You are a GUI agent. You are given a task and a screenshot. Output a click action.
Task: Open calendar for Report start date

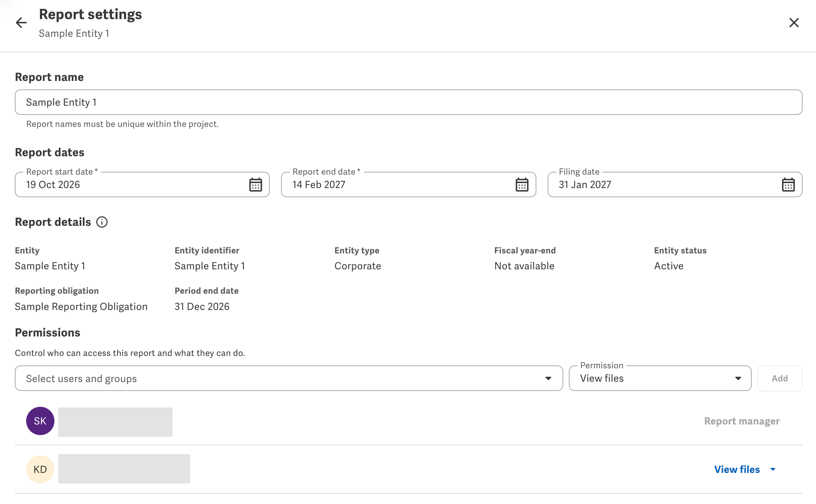pyautogui.click(x=256, y=185)
